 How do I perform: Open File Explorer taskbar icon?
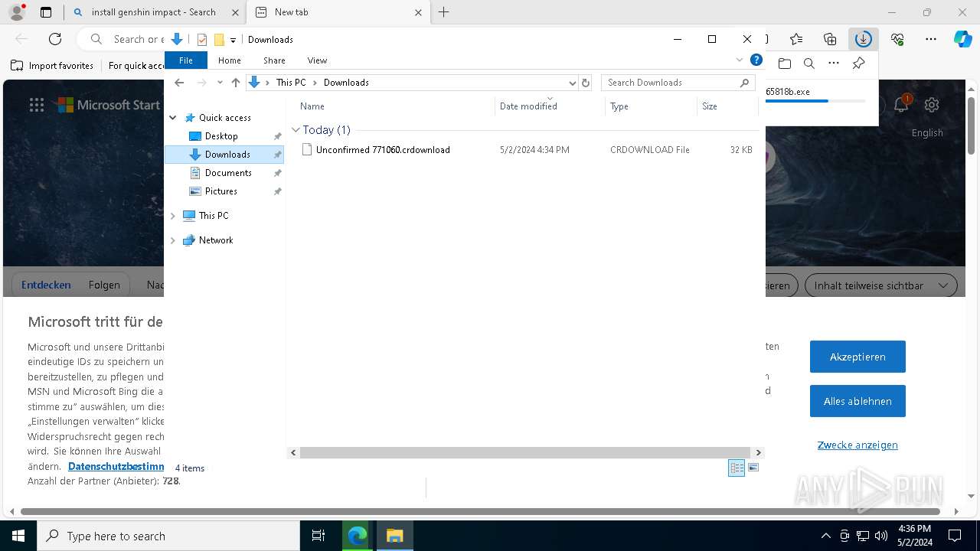395,536
